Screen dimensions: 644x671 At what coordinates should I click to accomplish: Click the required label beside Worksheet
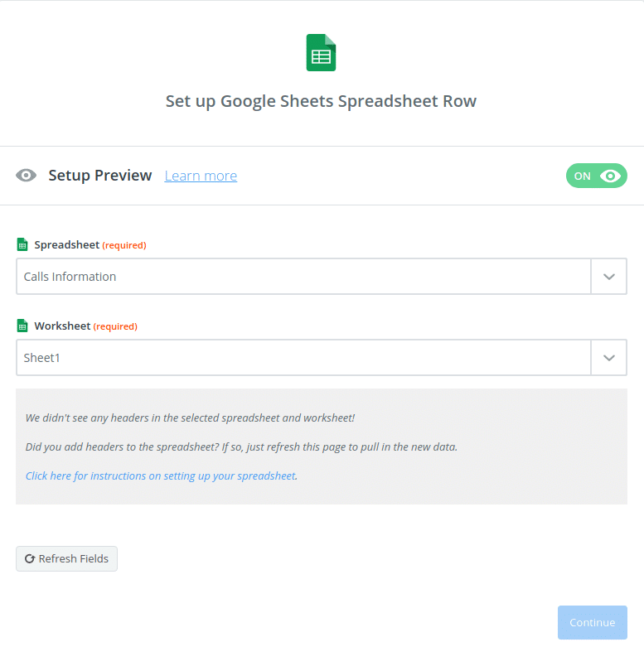tap(115, 326)
